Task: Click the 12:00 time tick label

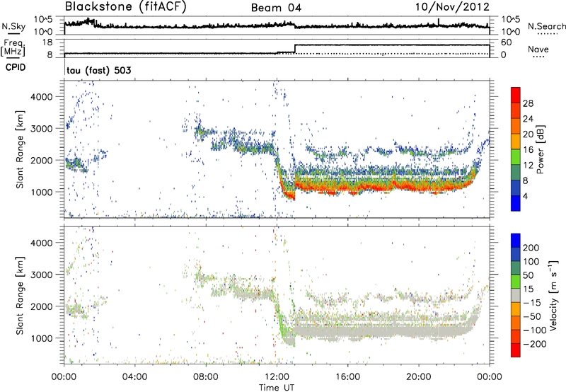Action: click(x=277, y=377)
